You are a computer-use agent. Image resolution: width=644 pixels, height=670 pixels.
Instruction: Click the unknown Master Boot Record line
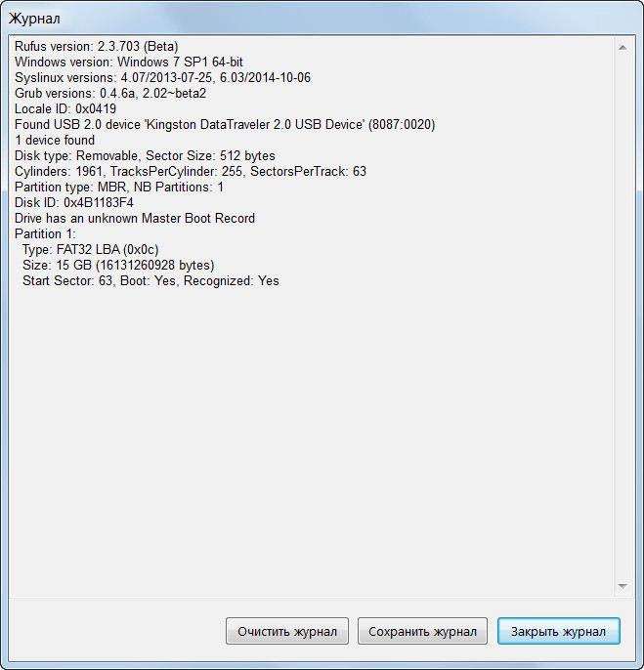click(135, 218)
